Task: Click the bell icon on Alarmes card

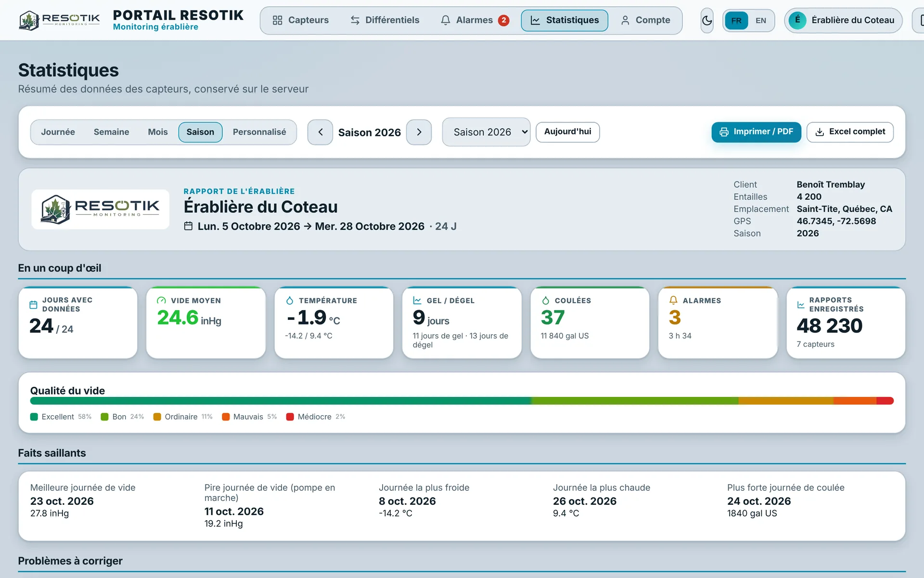Action: (673, 300)
